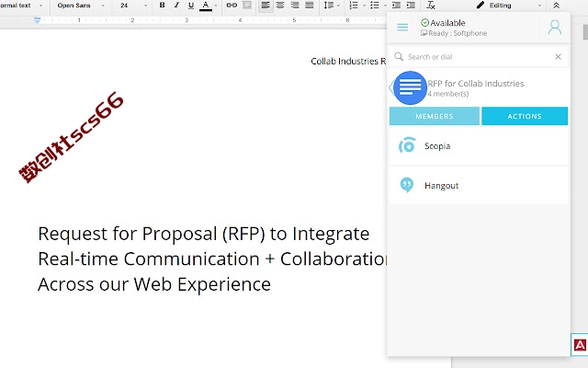
Task: Open the hamburger menu in the softphone panel
Action: (402, 27)
